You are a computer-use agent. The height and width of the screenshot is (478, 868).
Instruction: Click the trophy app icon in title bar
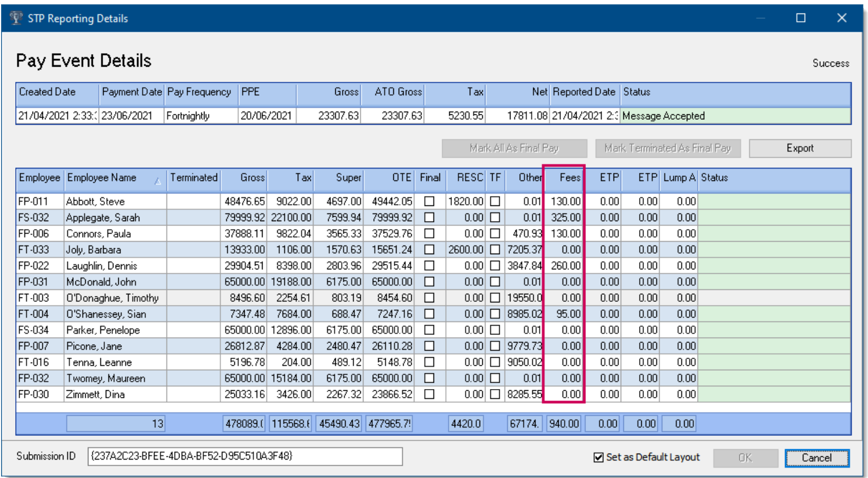click(16, 18)
